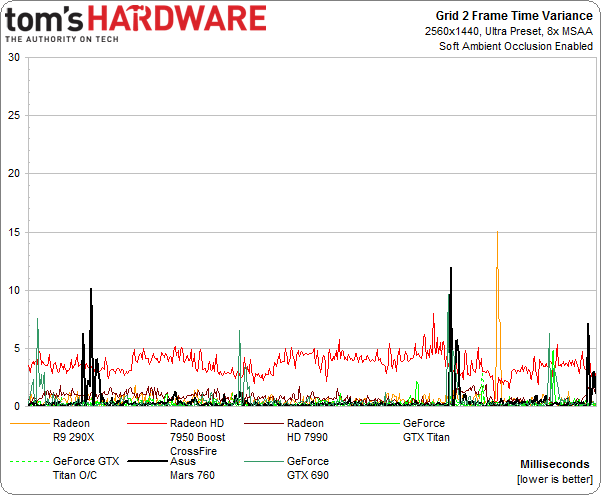Select the 'Radeon HD 7990' legend label
The width and height of the screenshot is (601, 495).
307,430
